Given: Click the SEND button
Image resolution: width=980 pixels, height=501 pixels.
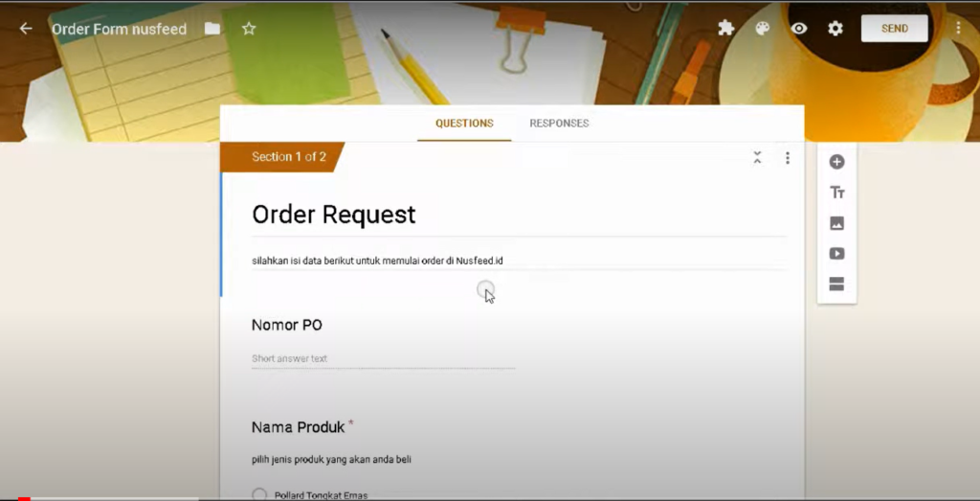Looking at the screenshot, I should pos(895,29).
